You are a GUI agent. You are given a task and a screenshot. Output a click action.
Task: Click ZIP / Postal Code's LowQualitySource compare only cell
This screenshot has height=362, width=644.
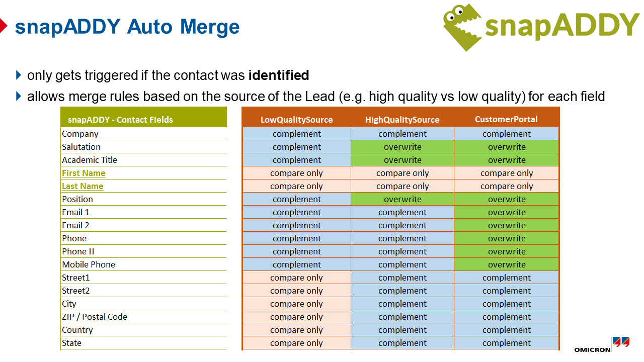297,317
